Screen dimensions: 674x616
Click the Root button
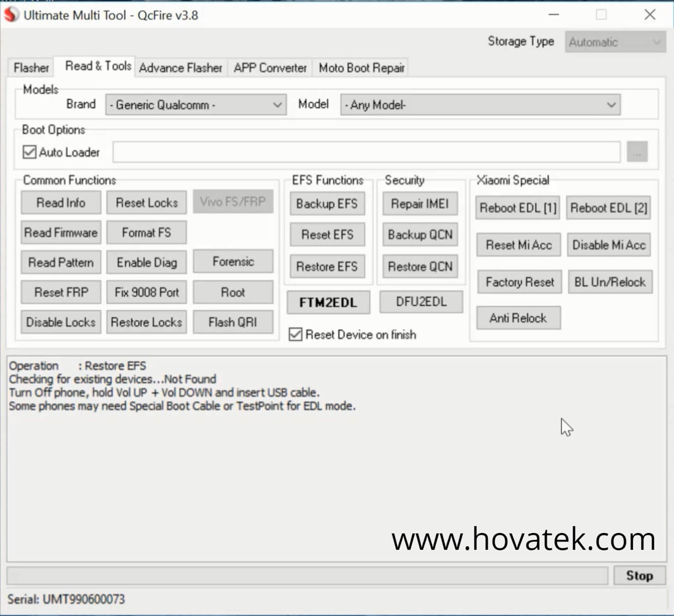233,292
